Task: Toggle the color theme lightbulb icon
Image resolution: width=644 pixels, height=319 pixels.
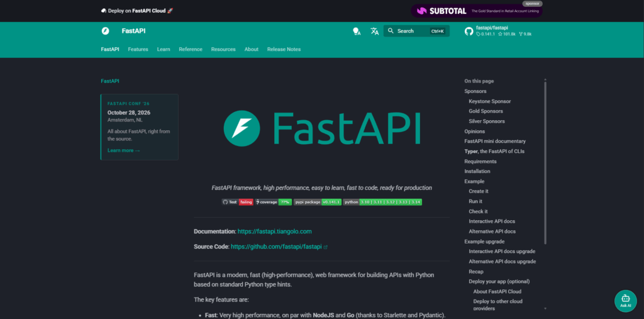Action: point(357,31)
